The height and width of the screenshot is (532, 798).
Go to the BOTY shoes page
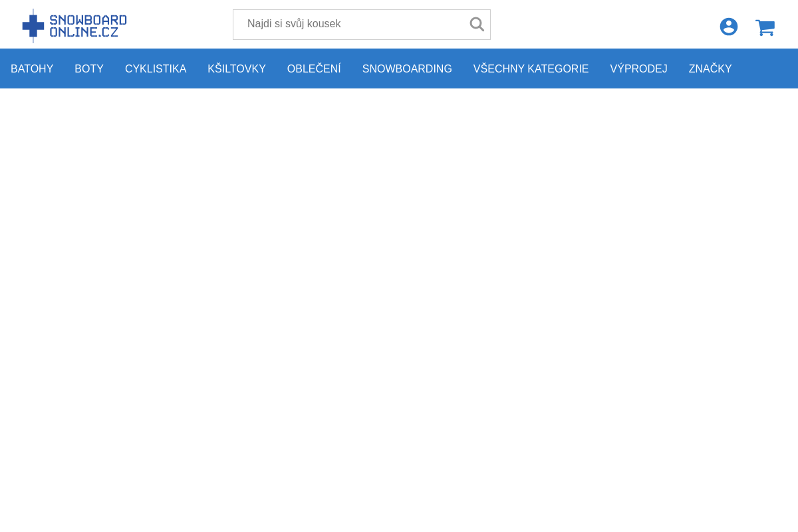tap(89, 68)
